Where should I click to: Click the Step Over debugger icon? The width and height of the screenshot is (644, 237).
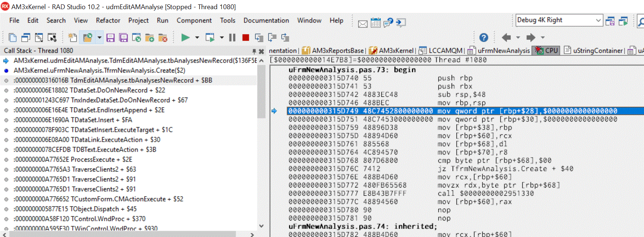[x=272, y=37]
